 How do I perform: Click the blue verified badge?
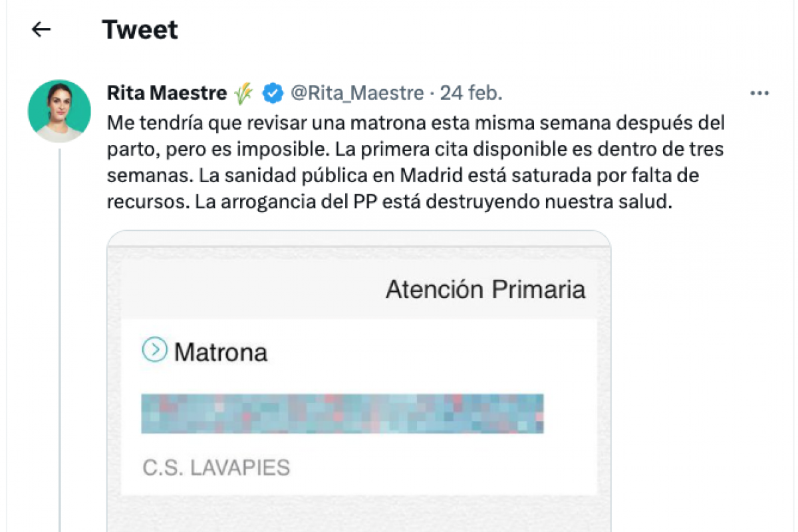[x=272, y=94]
